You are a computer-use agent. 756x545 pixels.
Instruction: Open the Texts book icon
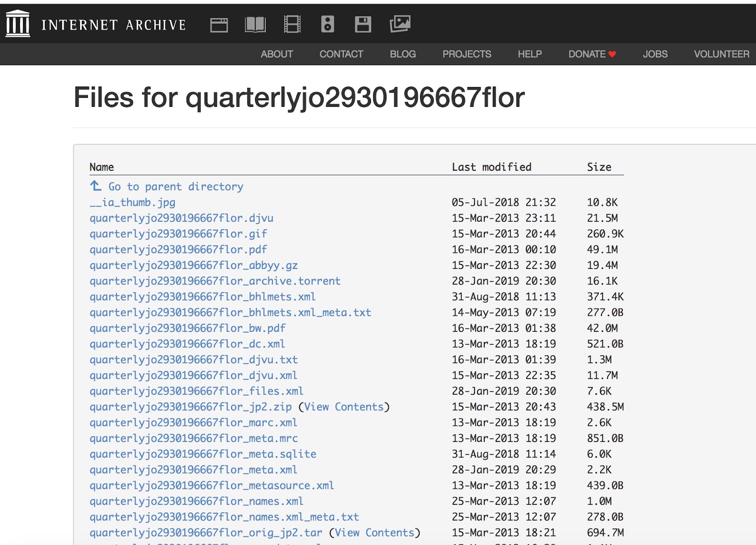click(255, 25)
